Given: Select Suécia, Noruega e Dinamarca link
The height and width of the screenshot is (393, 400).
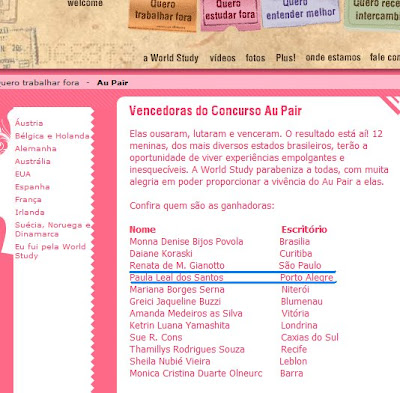Looking at the screenshot, I should coord(53,229).
